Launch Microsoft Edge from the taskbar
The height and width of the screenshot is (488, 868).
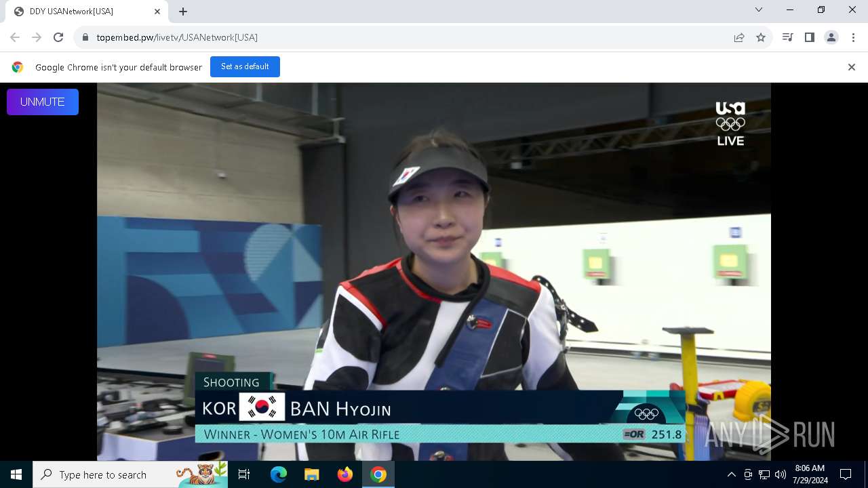[x=279, y=474]
